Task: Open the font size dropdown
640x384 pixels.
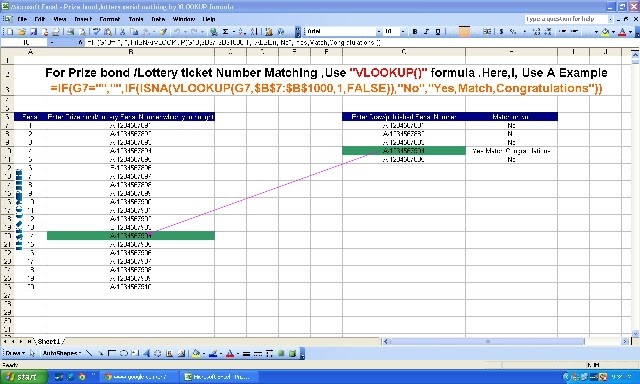Action: click(403, 31)
